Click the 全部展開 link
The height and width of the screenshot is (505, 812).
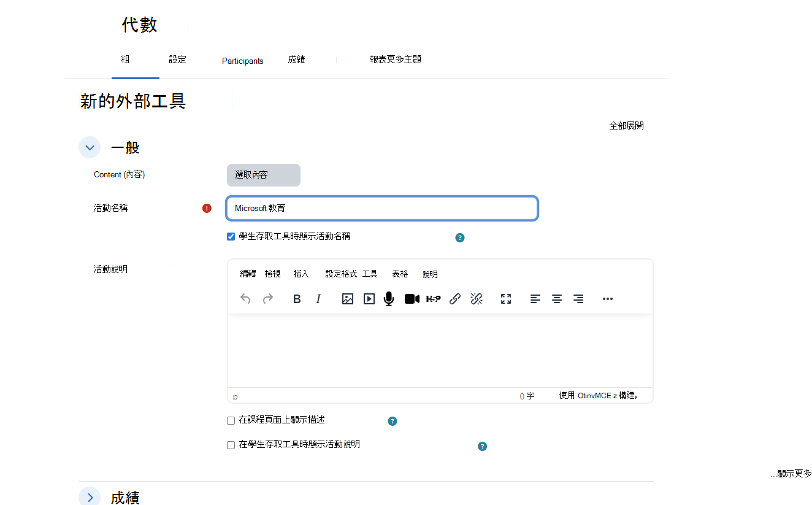626,125
